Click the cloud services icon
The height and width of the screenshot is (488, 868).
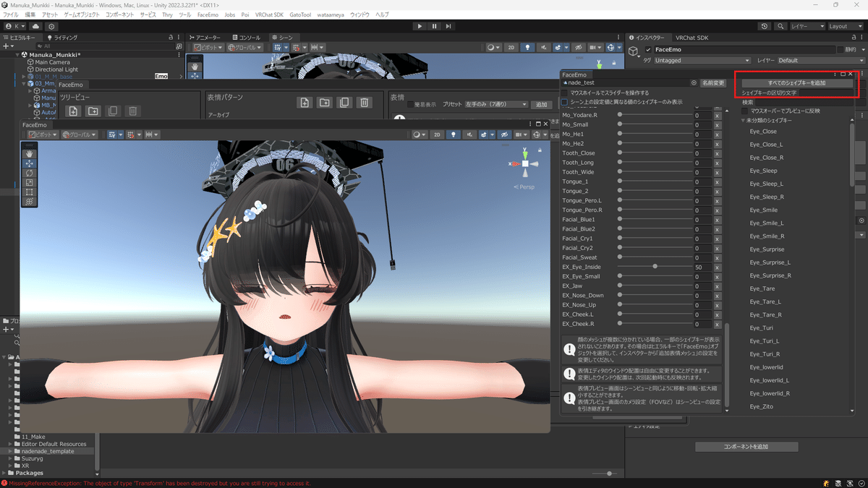point(36,26)
